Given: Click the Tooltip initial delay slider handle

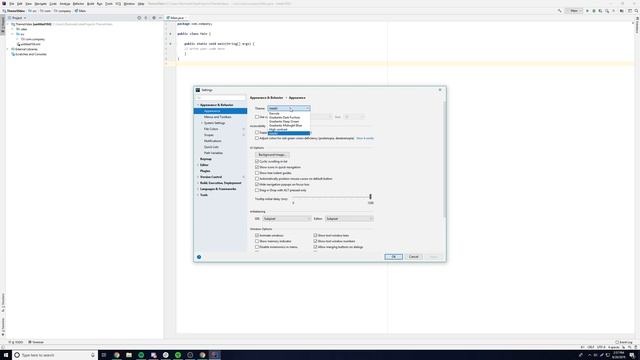Looking at the screenshot, I should [x=370, y=197].
